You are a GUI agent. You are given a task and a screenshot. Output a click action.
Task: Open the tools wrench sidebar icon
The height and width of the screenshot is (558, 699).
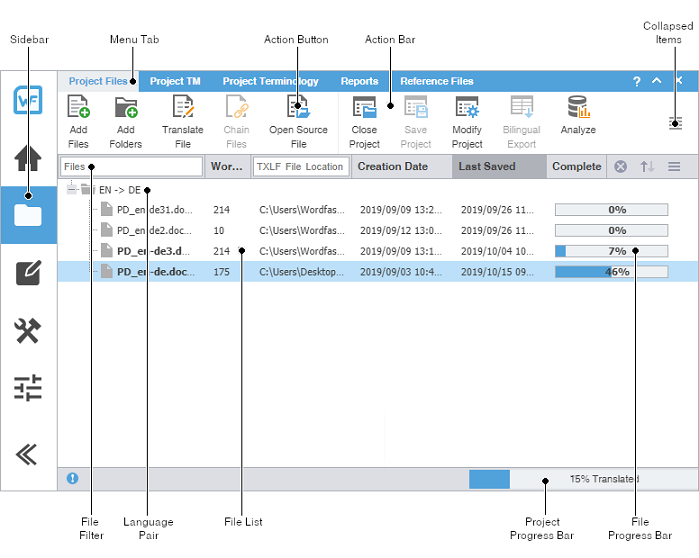pyautogui.click(x=28, y=330)
